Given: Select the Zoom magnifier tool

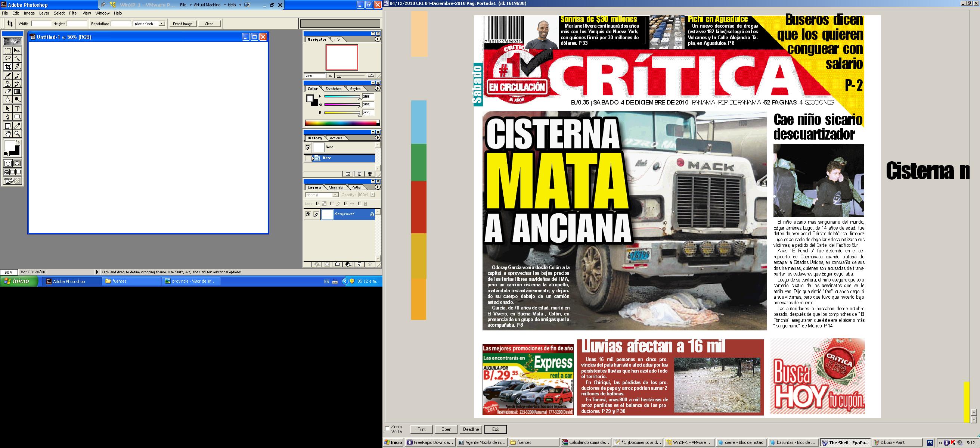Looking at the screenshot, I should click(x=17, y=134).
